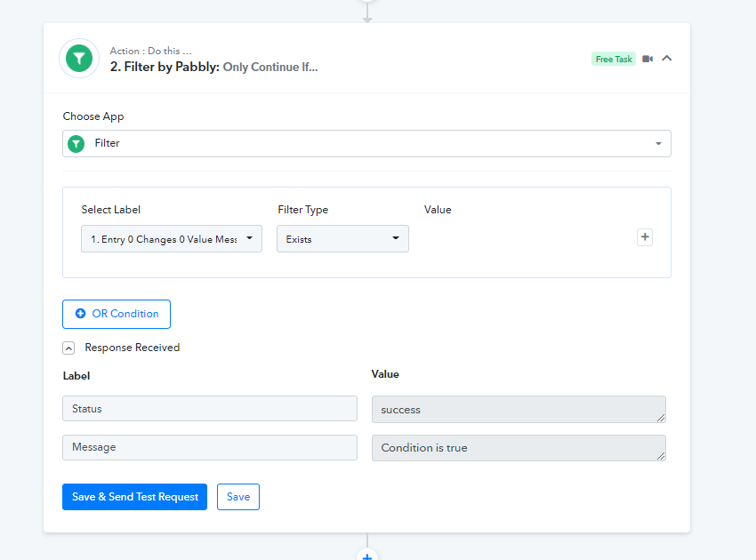Click the Status label field
The width and height of the screenshot is (756, 560).
[x=210, y=409]
